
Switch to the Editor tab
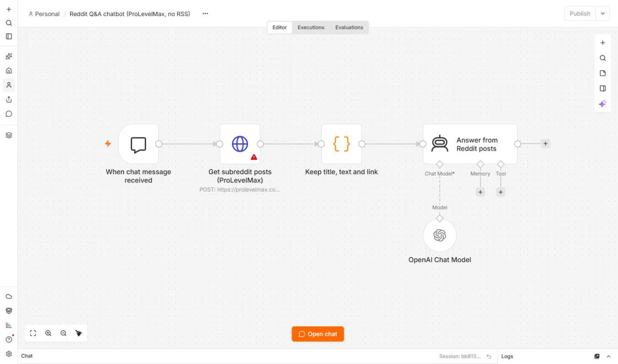coord(280,27)
